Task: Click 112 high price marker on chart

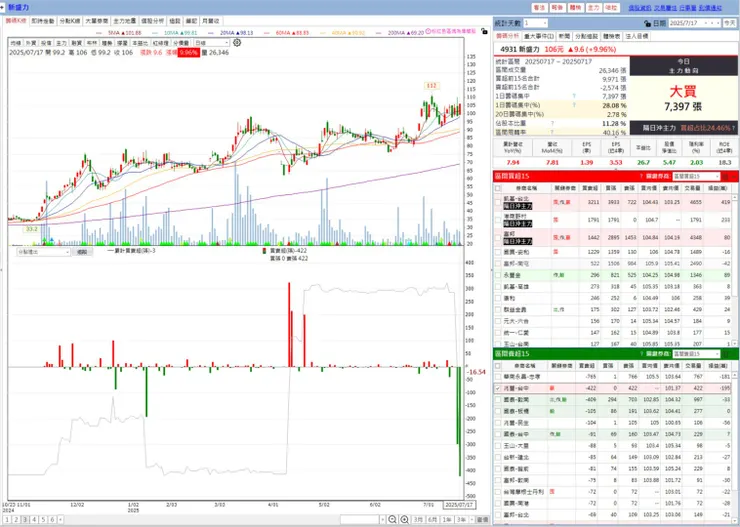Action: click(x=431, y=86)
